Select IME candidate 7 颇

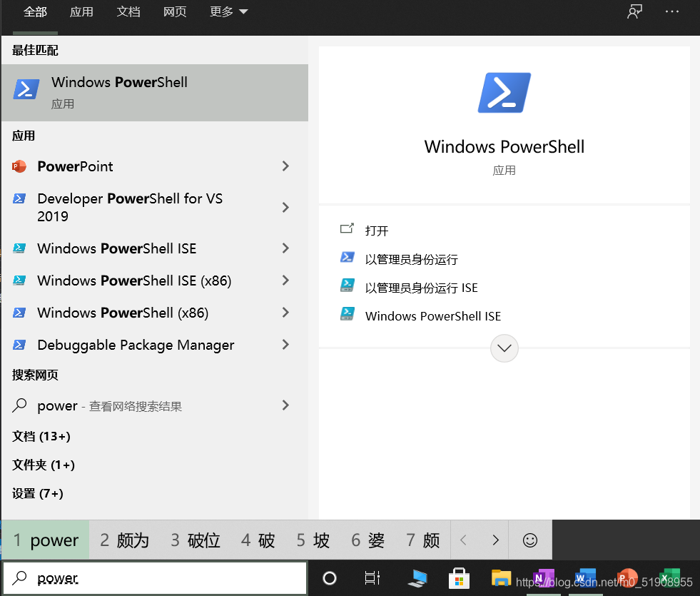click(422, 540)
